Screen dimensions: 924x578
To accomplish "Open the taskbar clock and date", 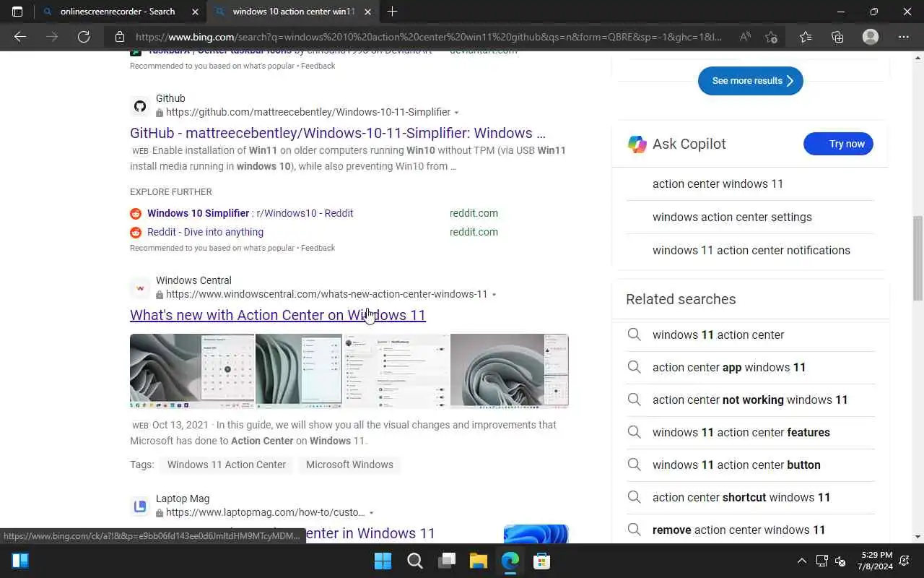I will click(874, 561).
